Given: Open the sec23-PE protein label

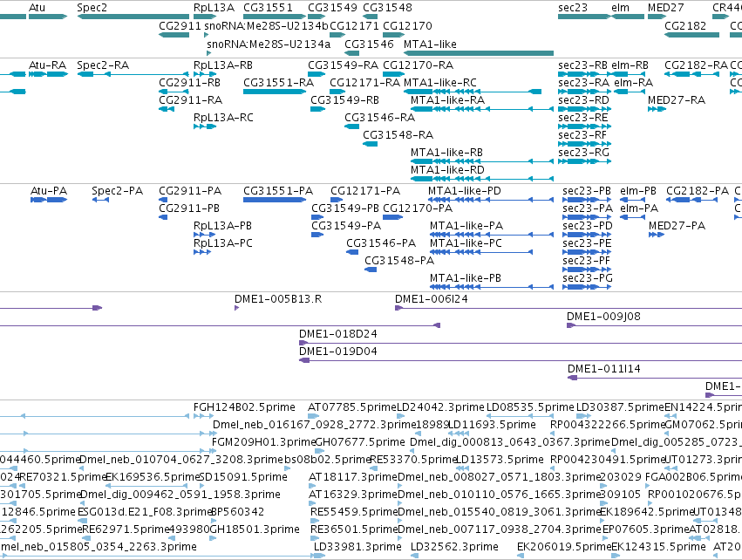Looking at the screenshot, I should pos(588,242).
